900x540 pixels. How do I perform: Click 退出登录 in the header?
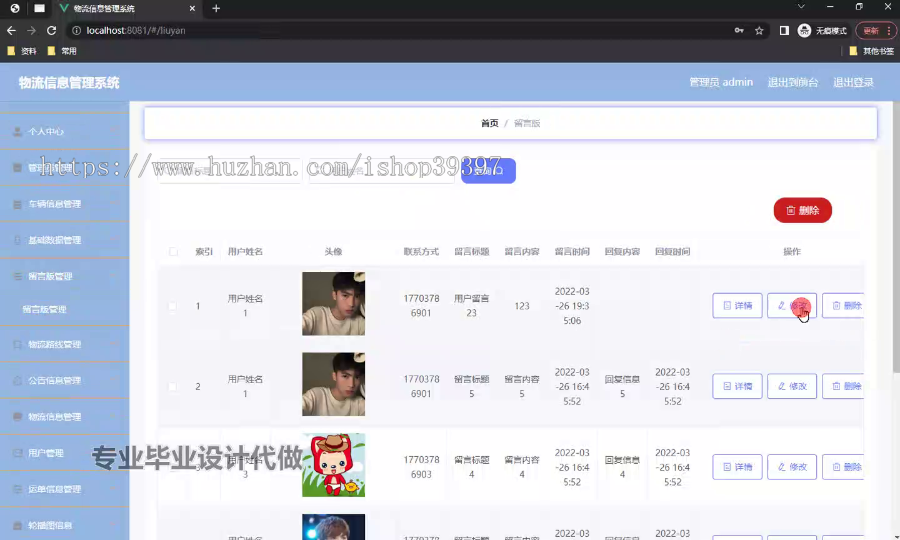point(853,82)
